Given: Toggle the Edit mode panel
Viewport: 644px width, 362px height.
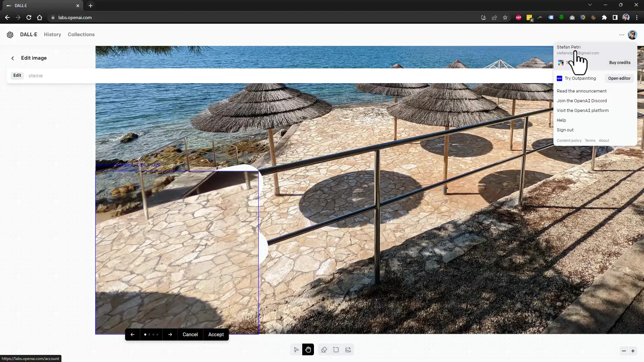Looking at the screenshot, I should 17,75.
